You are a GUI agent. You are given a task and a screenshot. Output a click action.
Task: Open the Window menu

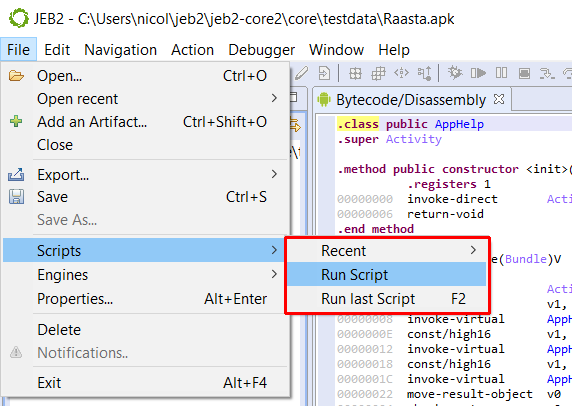pyautogui.click(x=336, y=49)
